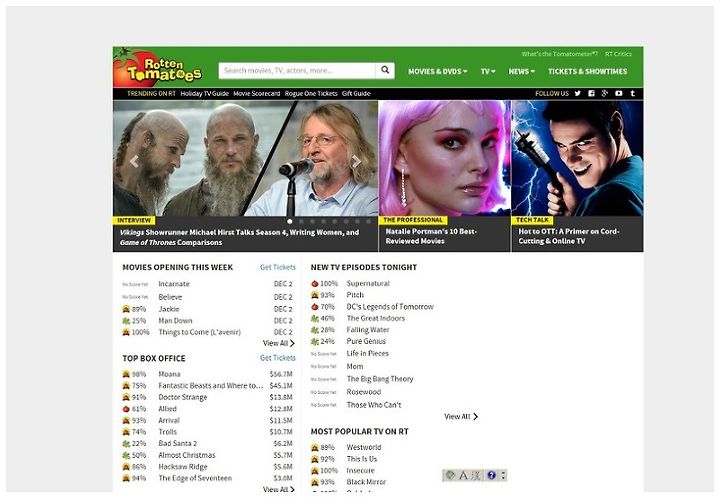Open the Black Mirror listing

366,482
